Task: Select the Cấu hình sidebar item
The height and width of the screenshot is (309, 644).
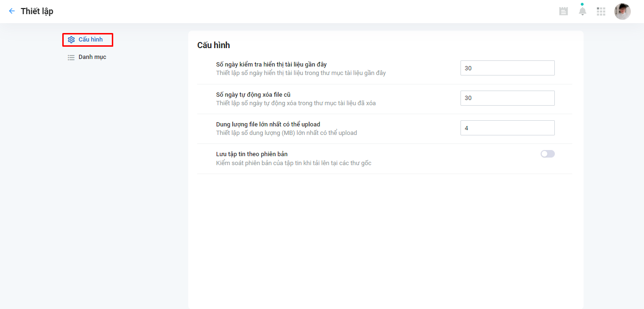Action: click(x=88, y=40)
